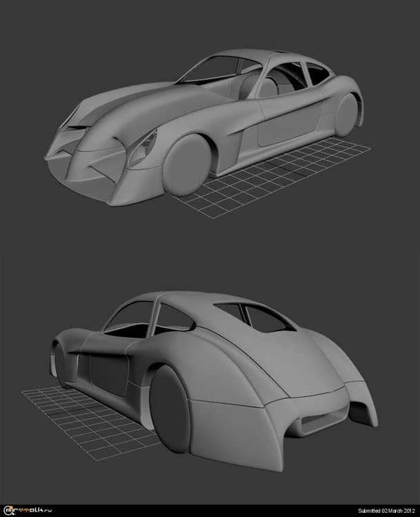This screenshot has width=420, height=517.
Task: Click the "Submitted 02 March 2012" text
Action: point(386,511)
